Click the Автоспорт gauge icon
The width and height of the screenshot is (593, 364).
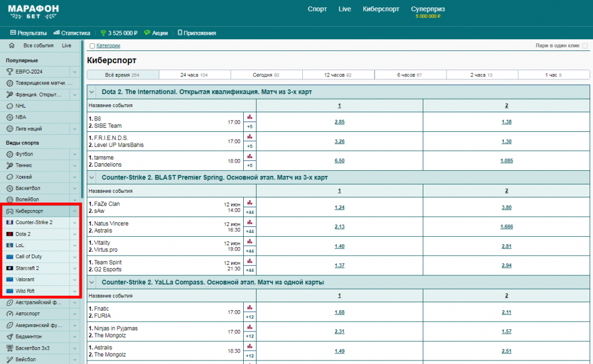pos(10,314)
